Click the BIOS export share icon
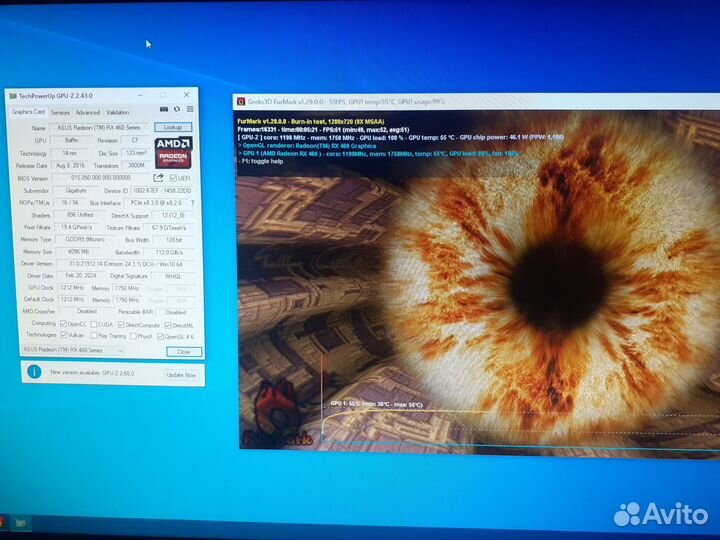 158,178
